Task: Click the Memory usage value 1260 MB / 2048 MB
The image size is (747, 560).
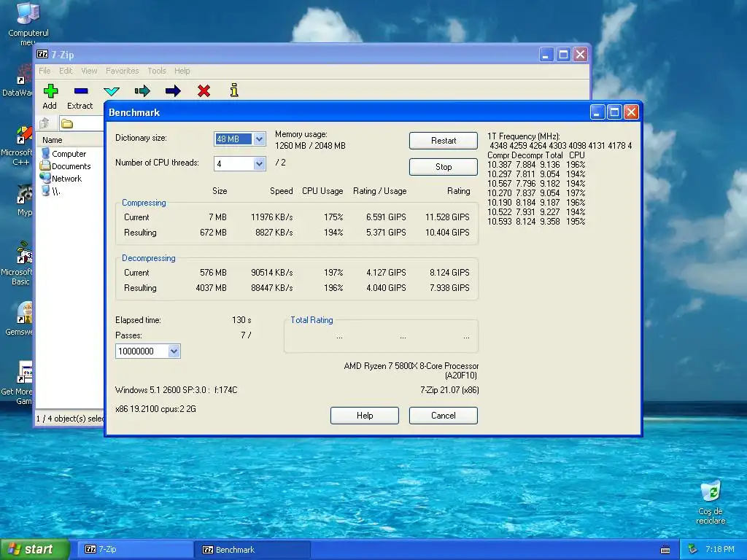Action: coord(310,146)
